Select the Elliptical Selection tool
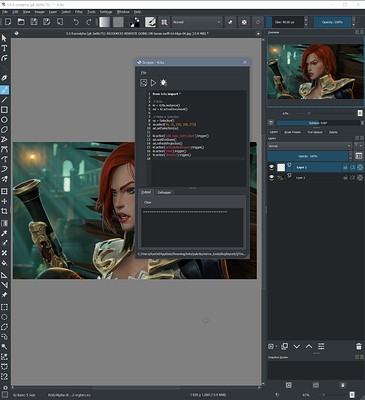The width and height of the screenshot is (365, 400). pyautogui.click(x=4, y=317)
